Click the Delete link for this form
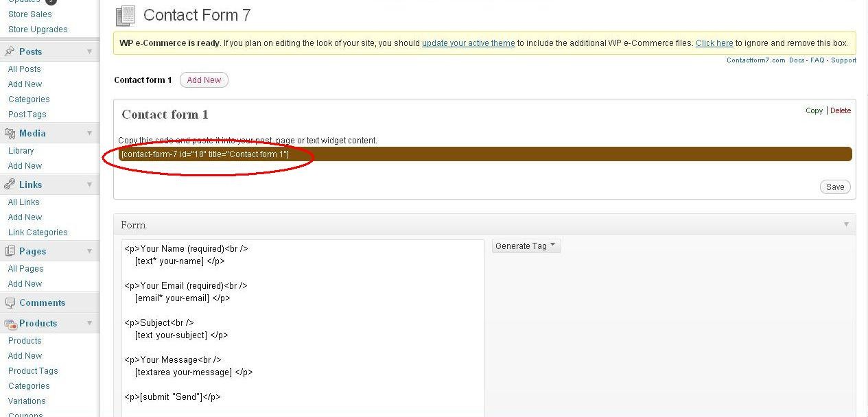868x417 pixels. click(x=841, y=110)
